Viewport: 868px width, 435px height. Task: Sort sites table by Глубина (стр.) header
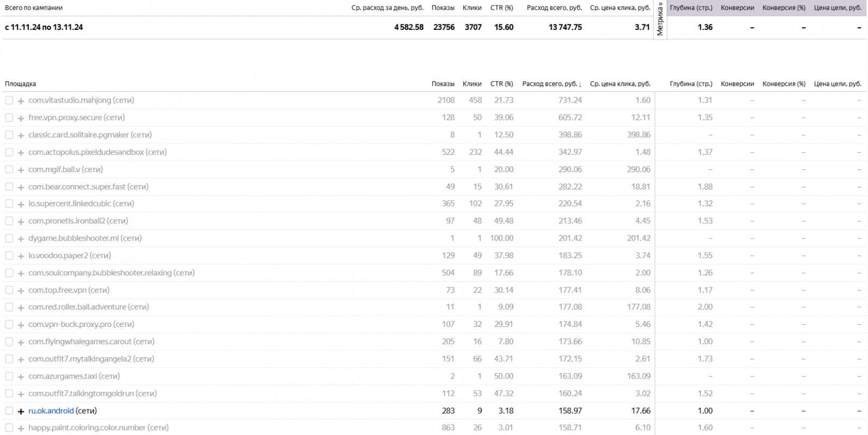pyautogui.click(x=691, y=84)
